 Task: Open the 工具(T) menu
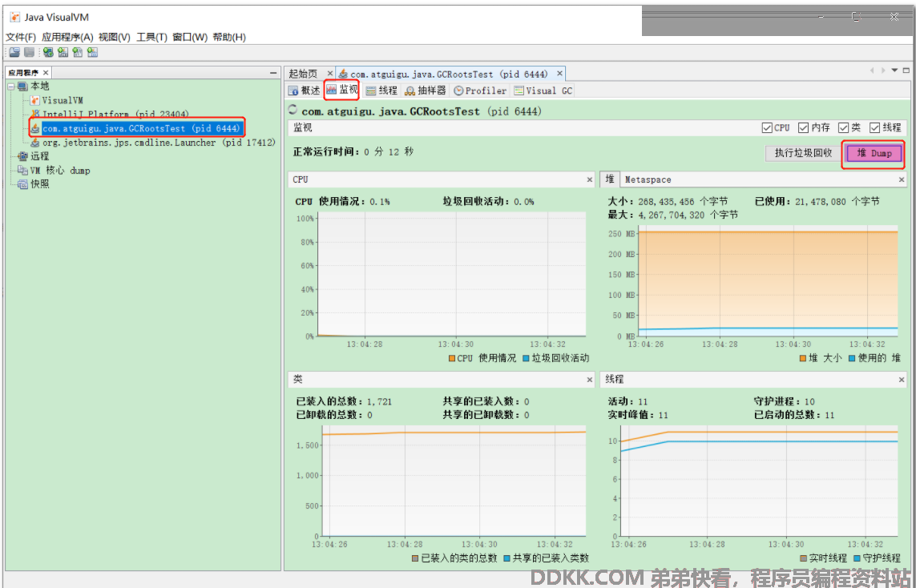152,38
